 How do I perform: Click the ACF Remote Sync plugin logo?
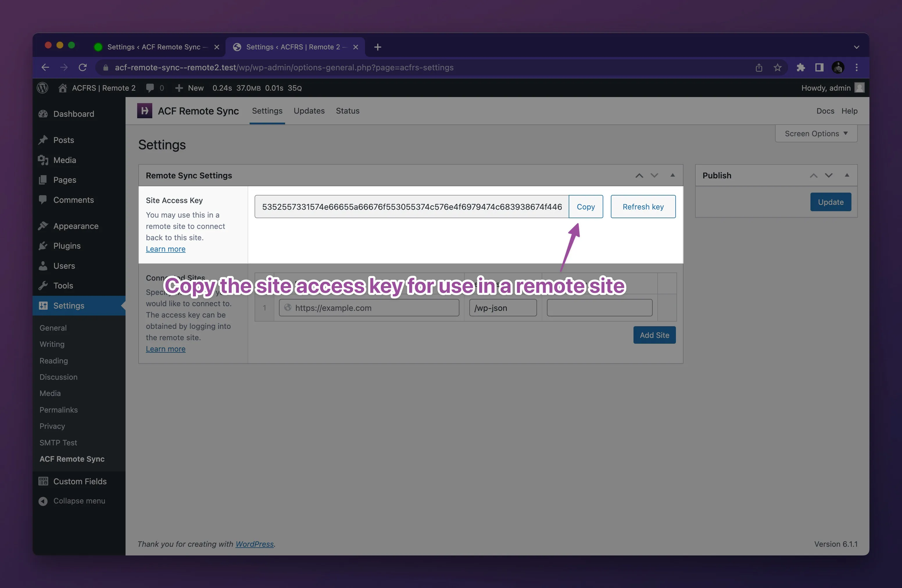coord(144,111)
